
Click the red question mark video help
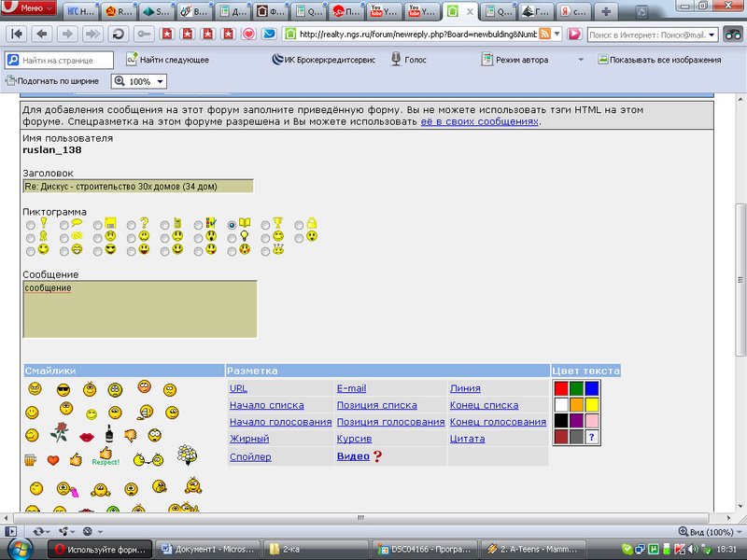[377, 456]
